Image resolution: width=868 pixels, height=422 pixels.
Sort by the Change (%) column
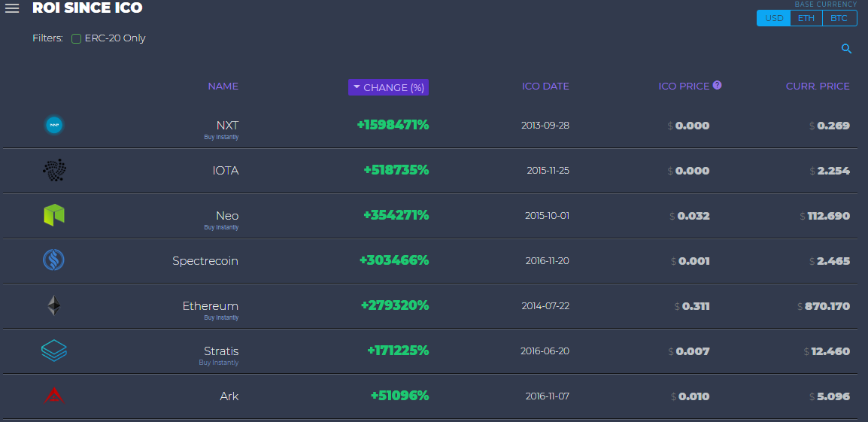tap(388, 87)
